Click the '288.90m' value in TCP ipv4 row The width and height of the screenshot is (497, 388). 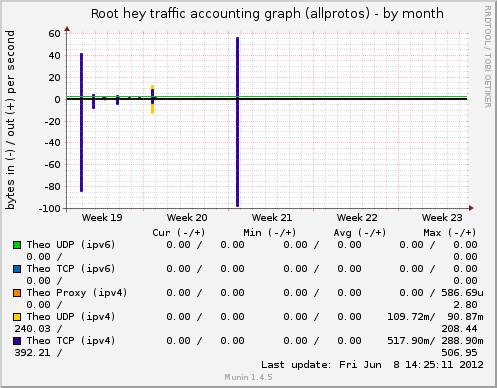[462, 341]
